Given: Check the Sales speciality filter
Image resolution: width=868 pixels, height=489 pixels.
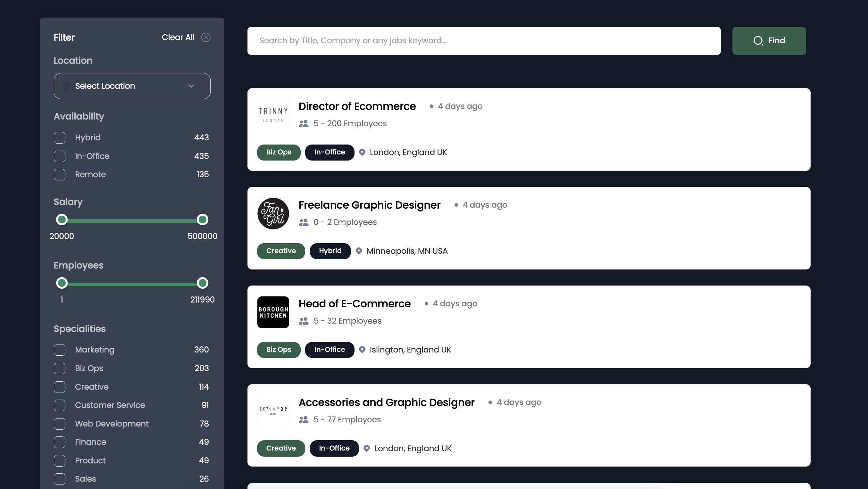Looking at the screenshot, I should tap(60, 479).
